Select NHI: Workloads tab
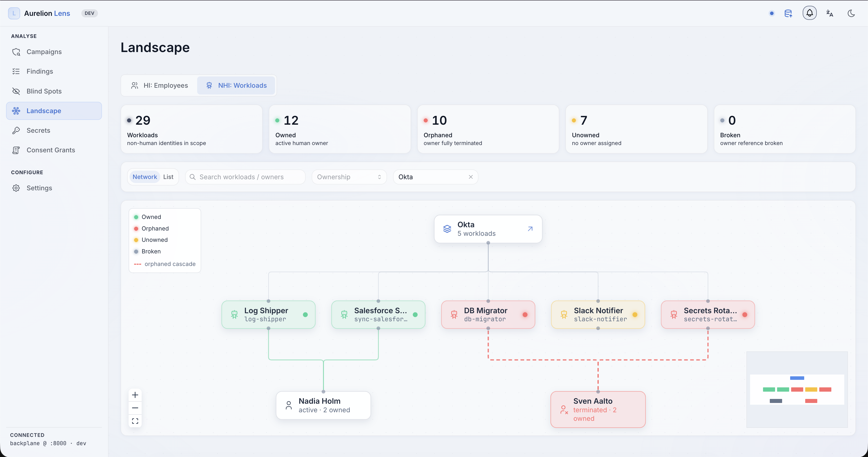Viewport: 868px width, 457px height. pos(236,85)
